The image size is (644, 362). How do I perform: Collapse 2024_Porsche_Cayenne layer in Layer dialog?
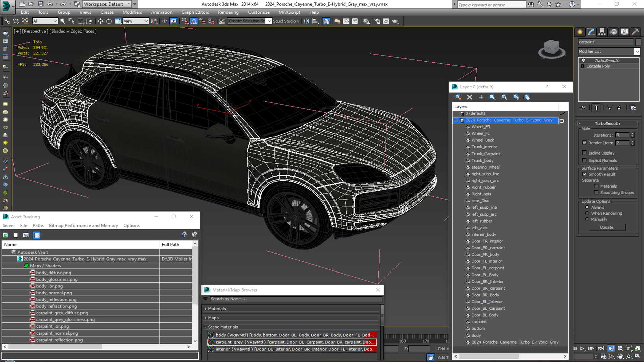pyautogui.click(x=456, y=120)
